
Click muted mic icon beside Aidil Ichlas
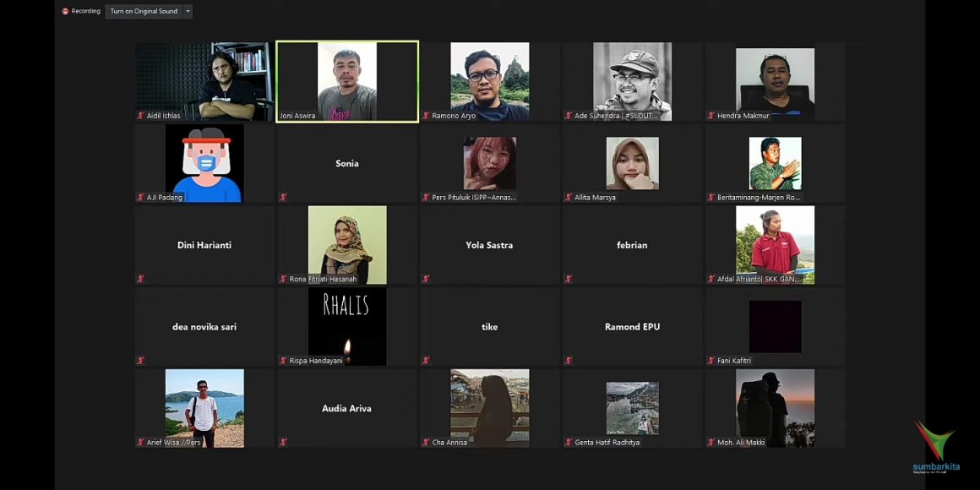coord(141,116)
